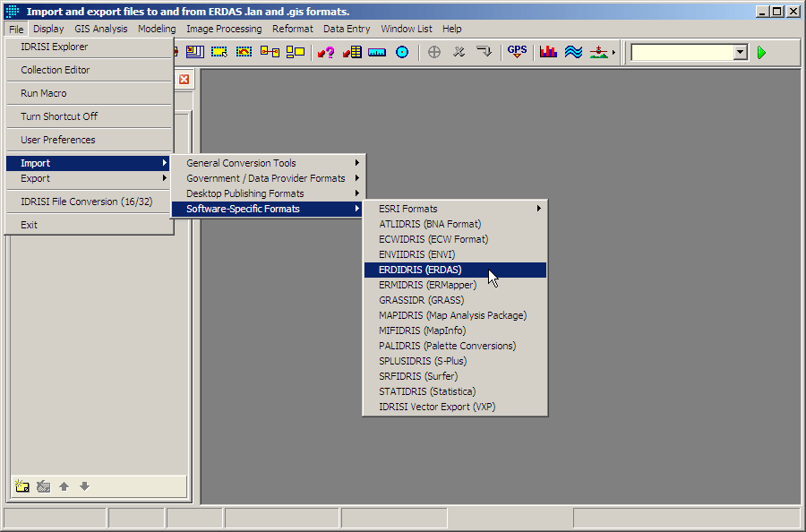Select the measure zone circle tool

402,52
